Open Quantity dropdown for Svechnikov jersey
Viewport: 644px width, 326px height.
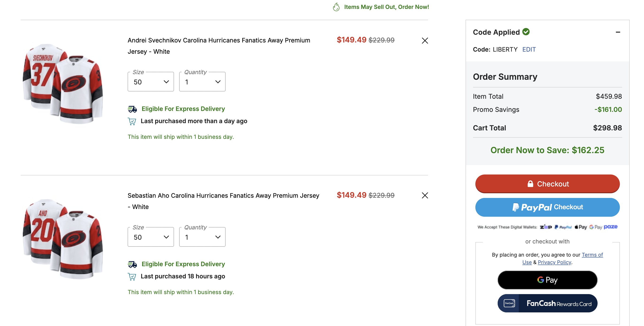coord(202,82)
